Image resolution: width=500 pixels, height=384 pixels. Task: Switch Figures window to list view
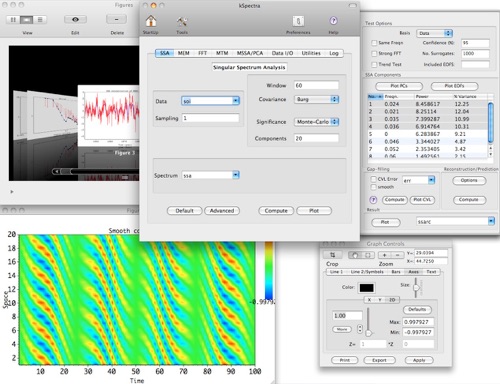click(40, 20)
